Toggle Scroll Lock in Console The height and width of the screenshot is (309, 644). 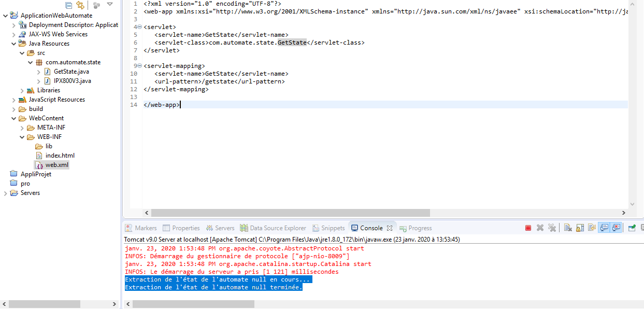(580, 228)
